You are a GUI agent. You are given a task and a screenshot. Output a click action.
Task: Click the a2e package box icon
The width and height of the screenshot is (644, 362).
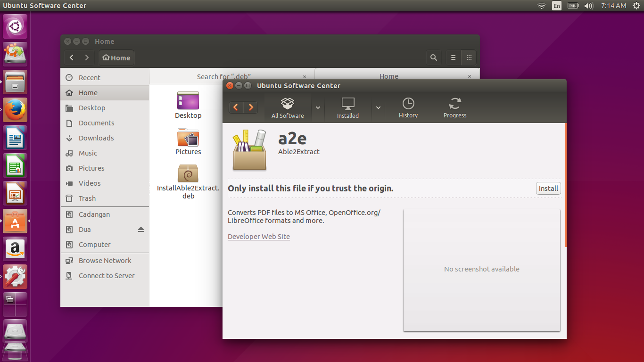[250, 150]
